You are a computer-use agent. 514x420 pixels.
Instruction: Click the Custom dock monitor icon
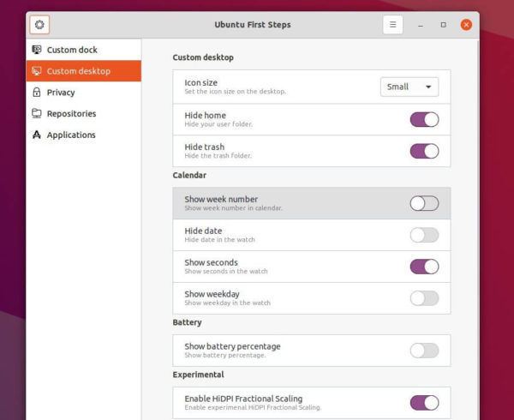37,50
